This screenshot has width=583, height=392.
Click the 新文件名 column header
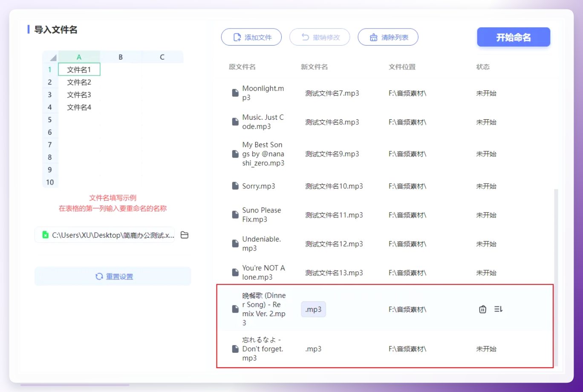314,67
